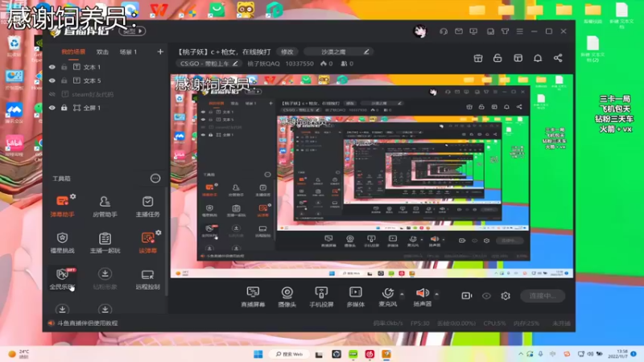Open the shield-star challenge tool
Viewport: 644px width, 362px height.
tap(63, 243)
